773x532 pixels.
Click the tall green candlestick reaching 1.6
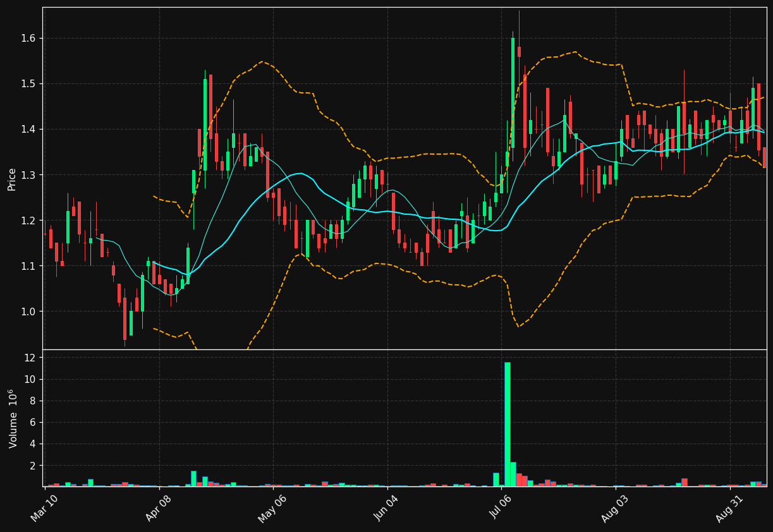click(513, 93)
